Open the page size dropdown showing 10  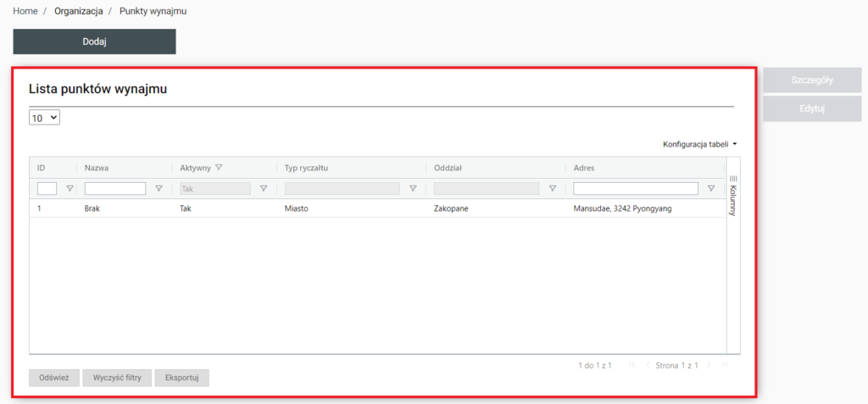click(x=44, y=118)
